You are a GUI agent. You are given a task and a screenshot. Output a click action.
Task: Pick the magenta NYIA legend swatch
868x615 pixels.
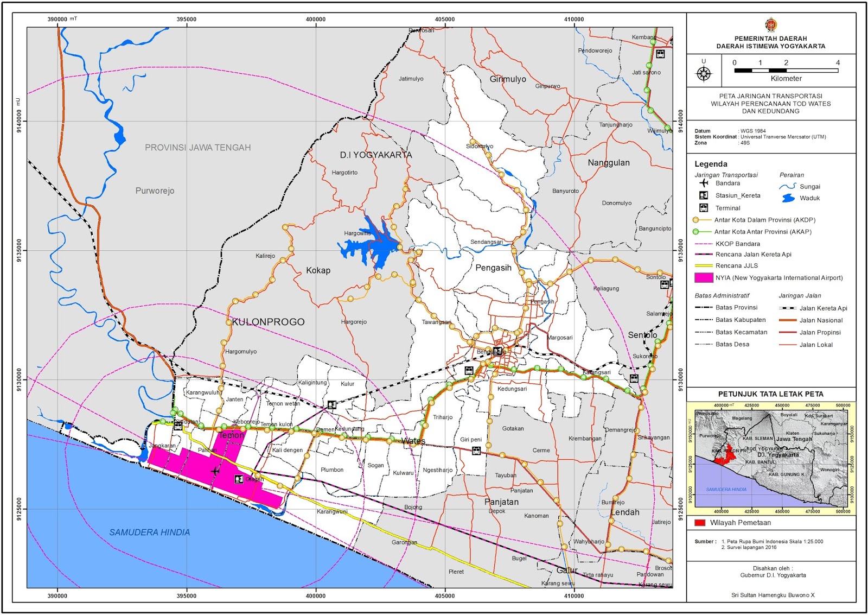coord(704,277)
